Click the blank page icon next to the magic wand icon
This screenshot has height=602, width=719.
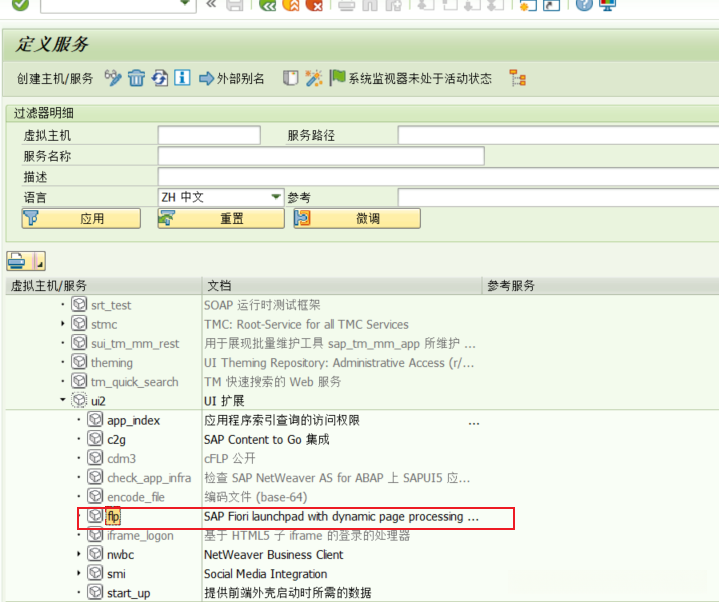[x=291, y=78]
